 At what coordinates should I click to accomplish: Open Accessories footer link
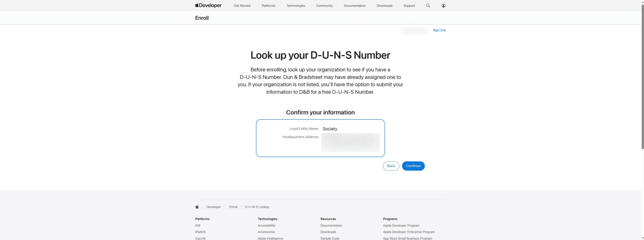point(266,232)
